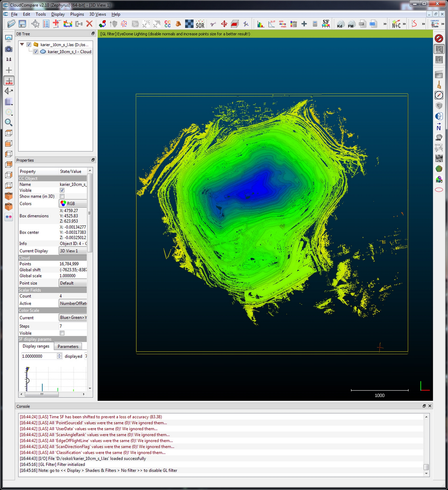
Task: Select the SOR filter tool
Action: (200, 24)
